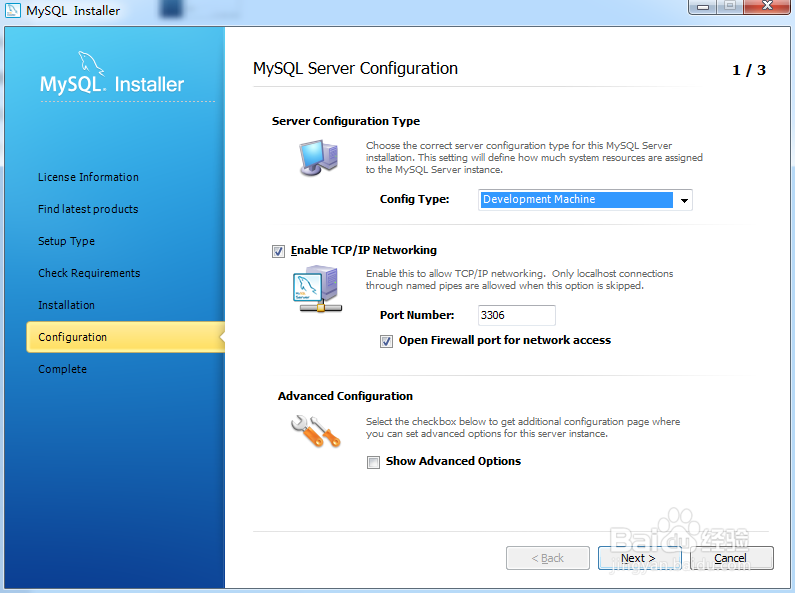Close the MySQL Installer window
Screen dimensions: 795x593
point(768,6)
